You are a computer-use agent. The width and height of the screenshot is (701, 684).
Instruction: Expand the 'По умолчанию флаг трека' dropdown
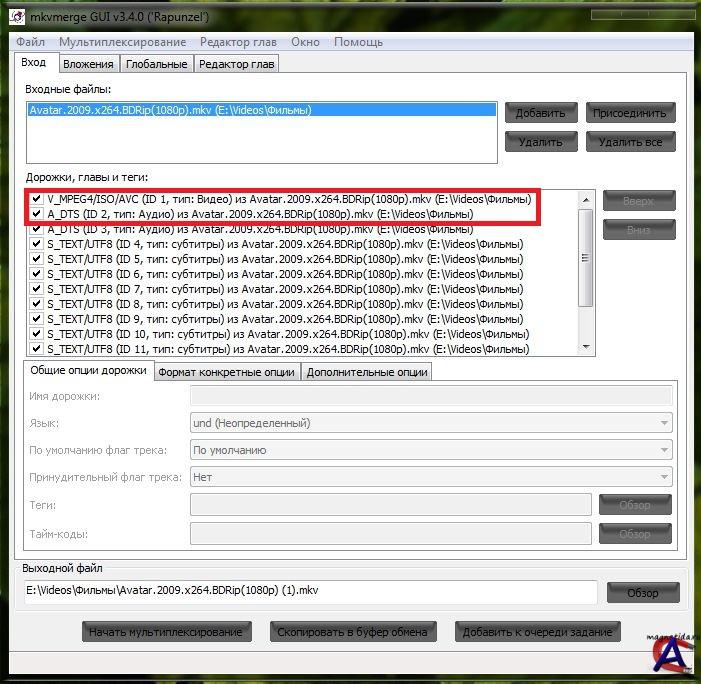point(430,450)
